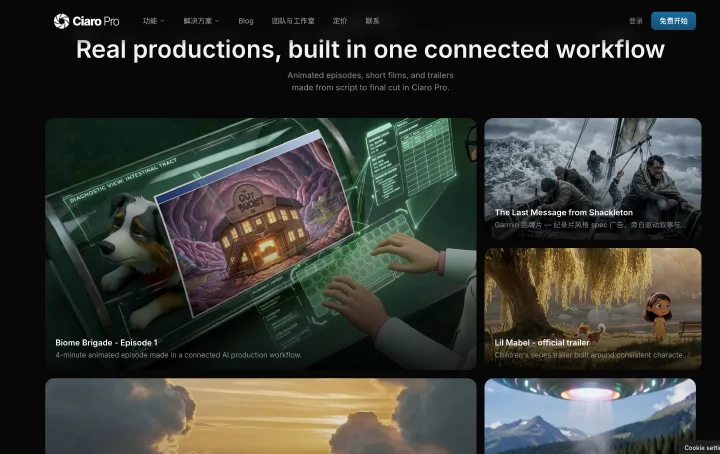Open the 团队与工作室 navigation link
720x454 pixels.
[293, 21]
